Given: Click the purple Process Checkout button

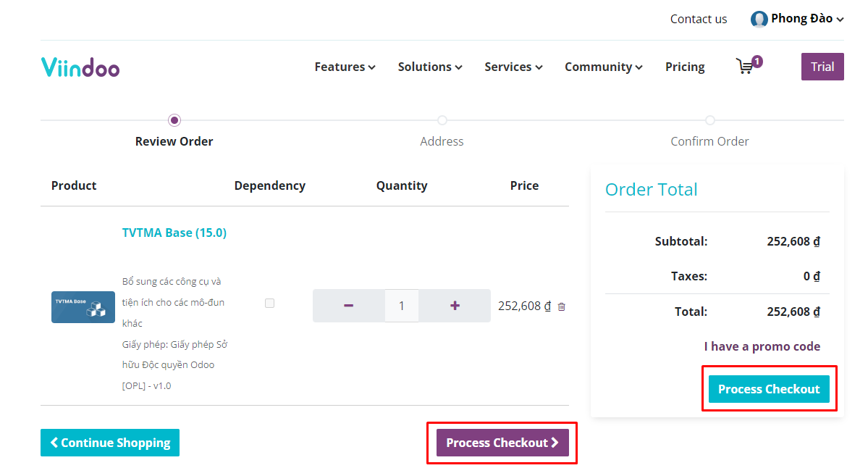Looking at the screenshot, I should [502, 443].
